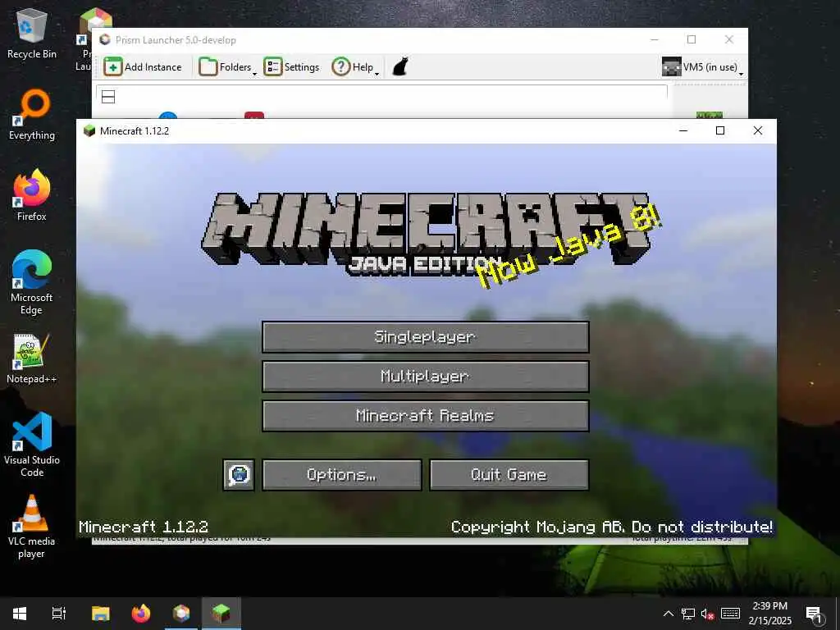The height and width of the screenshot is (630, 840).
Task: Click Add Instance in Prism Launcher
Action: tap(143, 67)
